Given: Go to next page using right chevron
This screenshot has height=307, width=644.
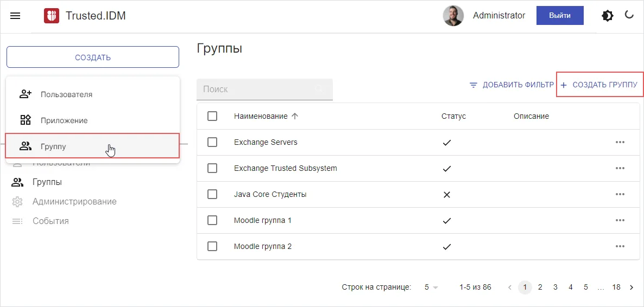Looking at the screenshot, I should pos(631,287).
